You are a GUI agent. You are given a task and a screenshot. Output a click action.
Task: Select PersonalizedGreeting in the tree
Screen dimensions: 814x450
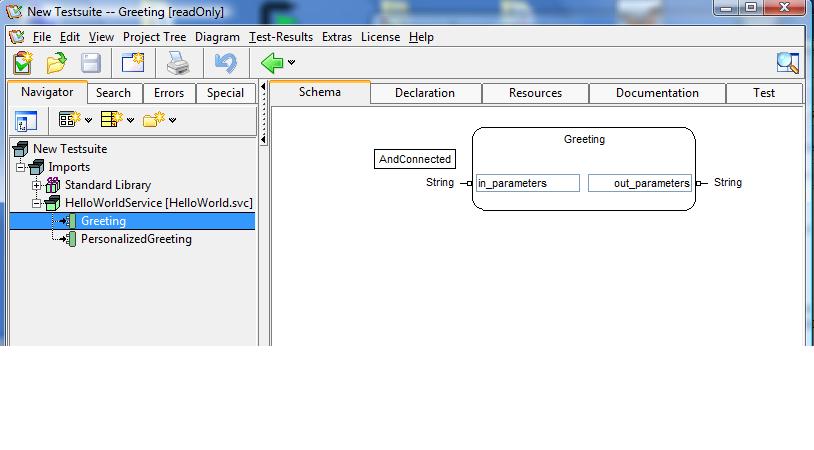point(136,239)
